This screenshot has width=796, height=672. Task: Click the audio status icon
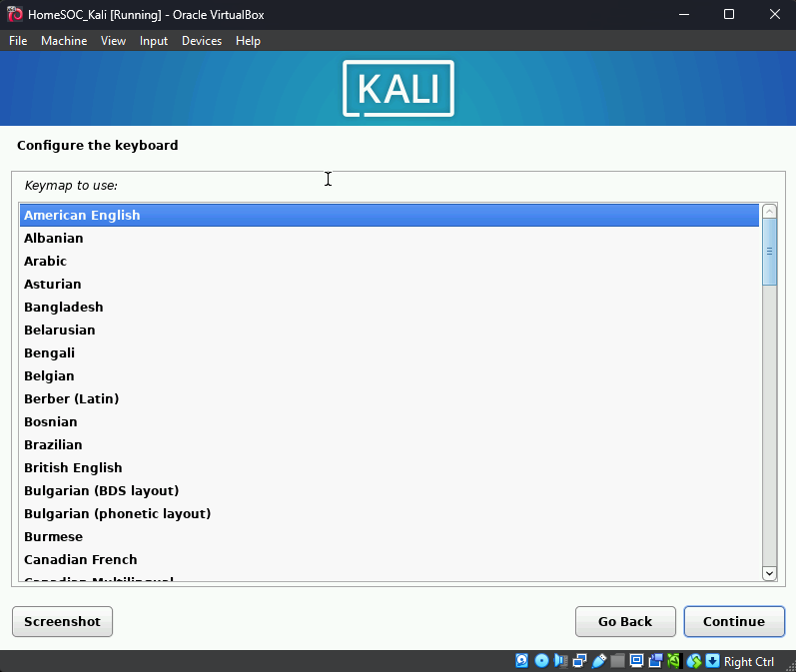[560, 661]
